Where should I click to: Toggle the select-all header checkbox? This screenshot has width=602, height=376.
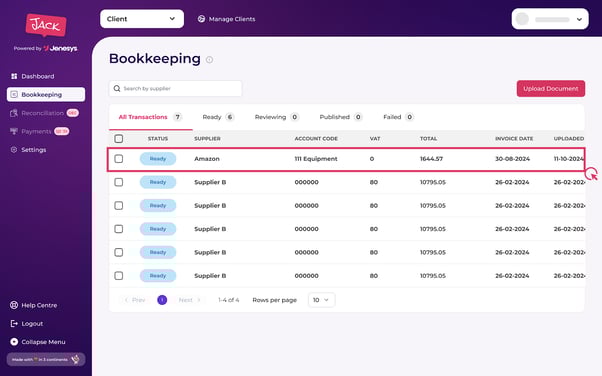(119, 138)
